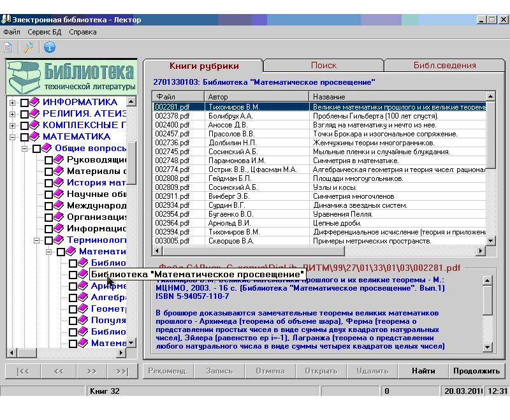This screenshot has height=420, width=510.
Task: Click right arrow of table horizontal scrollbar
Action: pos(481,250)
